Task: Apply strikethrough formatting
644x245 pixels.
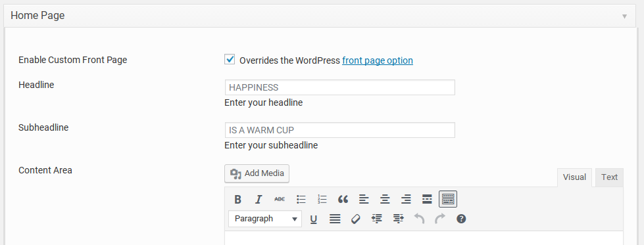Action: coord(280,200)
